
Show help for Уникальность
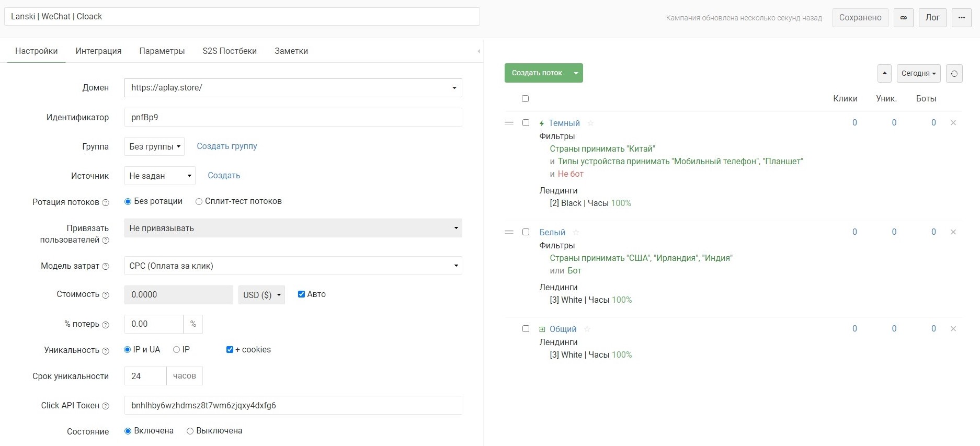click(106, 351)
